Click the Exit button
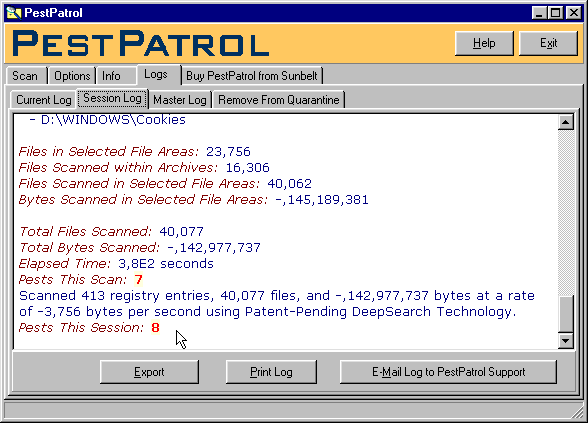The image size is (588, 423). 548,43
